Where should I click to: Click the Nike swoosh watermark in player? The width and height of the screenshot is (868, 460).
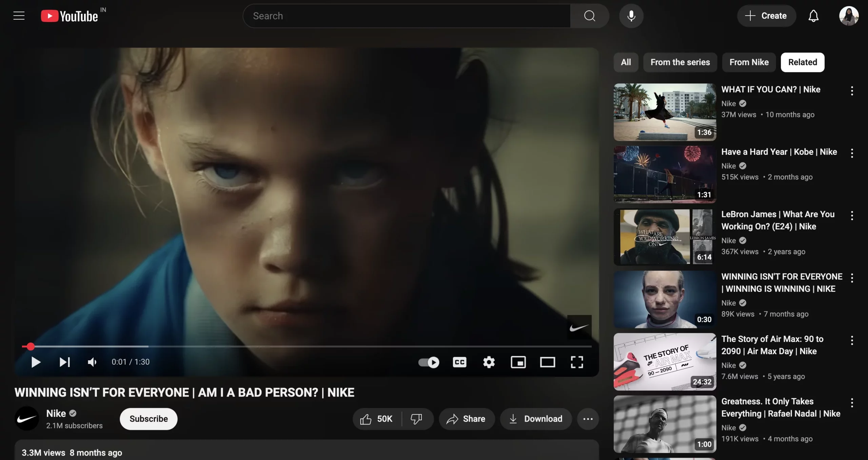tap(579, 327)
